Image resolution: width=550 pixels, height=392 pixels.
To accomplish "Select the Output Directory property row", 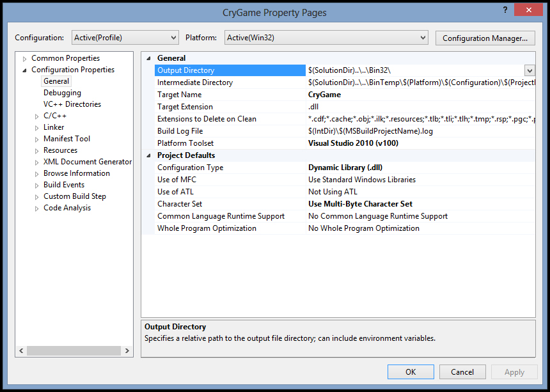I will pyautogui.click(x=230, y=70).
